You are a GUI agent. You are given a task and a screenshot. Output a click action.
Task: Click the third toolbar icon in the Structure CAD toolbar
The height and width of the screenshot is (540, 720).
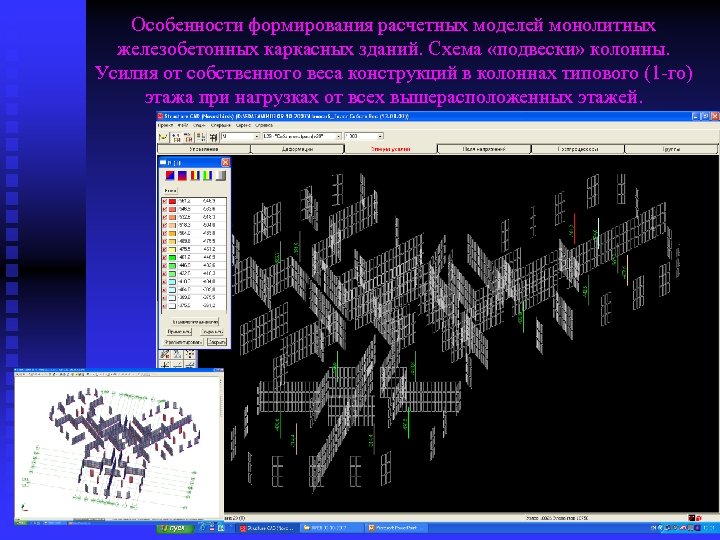click(188, 137)
